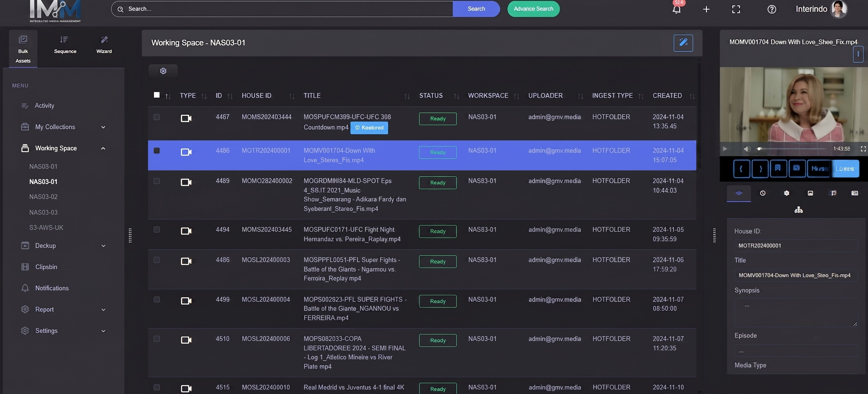Image resolution: width=868 pixels, height=394 pixels.
Task: Switch to the Sequence tab
Action: click(65, 45)
